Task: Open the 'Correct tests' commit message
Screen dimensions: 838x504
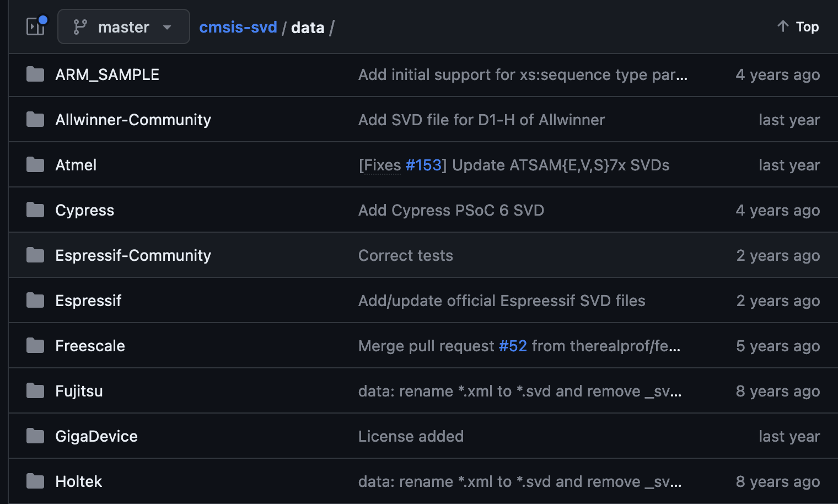Action: pos(405,255)
